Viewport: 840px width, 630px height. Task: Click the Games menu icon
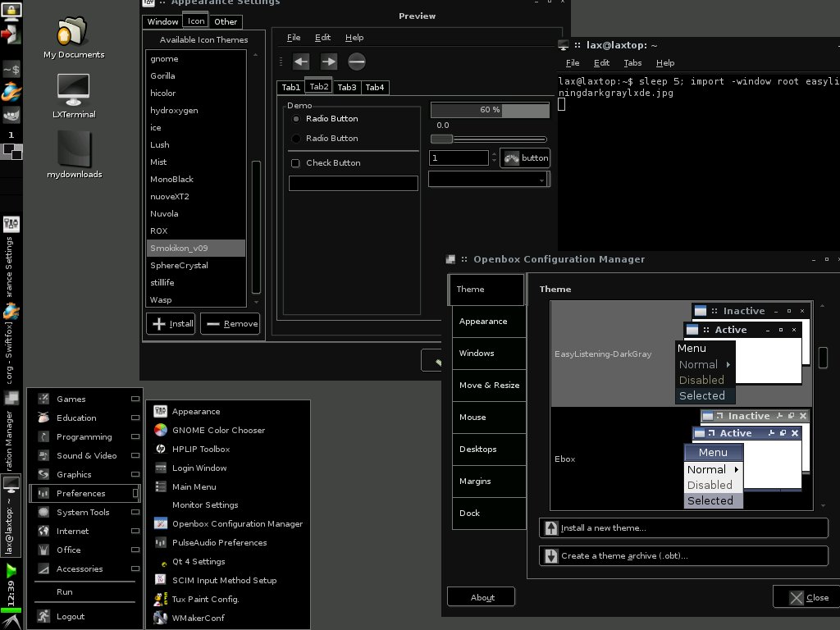[44, 399]
